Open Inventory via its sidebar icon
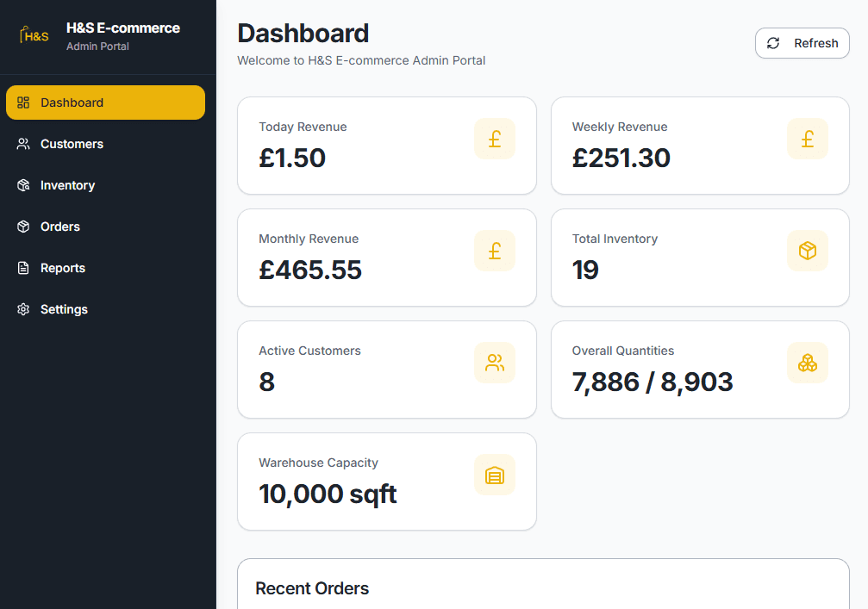Screen dimensions: 868x609 coord(23,185)
